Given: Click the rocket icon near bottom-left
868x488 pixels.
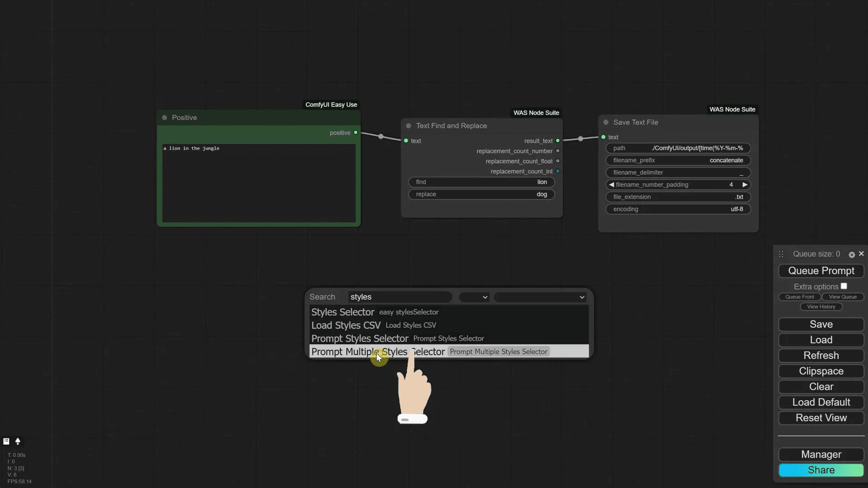Looking at the screenshot, I should coord(18,441).
